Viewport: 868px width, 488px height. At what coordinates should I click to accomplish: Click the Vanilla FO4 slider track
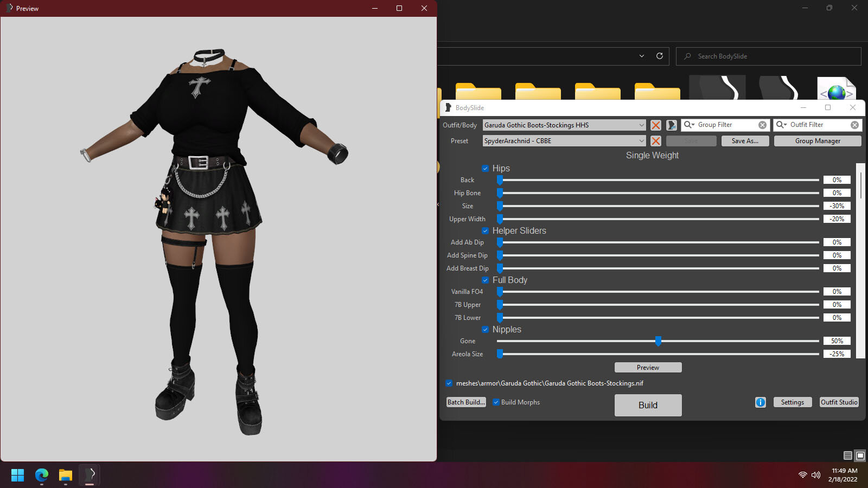[658, 292]
